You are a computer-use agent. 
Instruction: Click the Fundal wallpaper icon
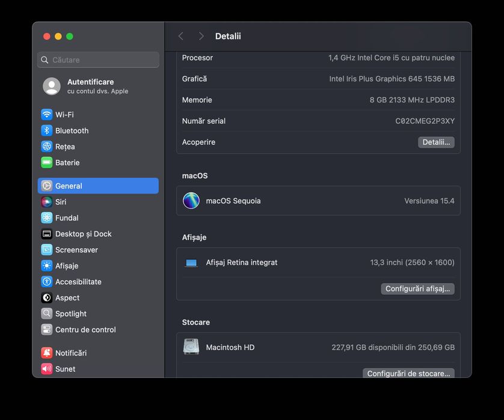click(46, 218)
